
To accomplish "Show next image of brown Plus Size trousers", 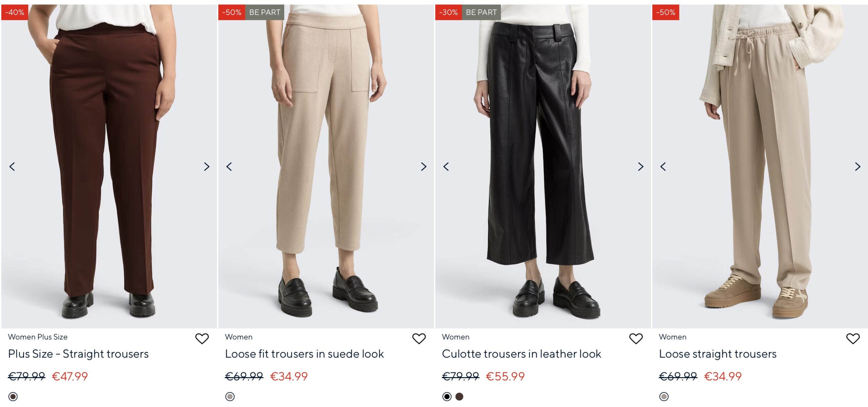I will pyautogui.click(x=206, y=166).
